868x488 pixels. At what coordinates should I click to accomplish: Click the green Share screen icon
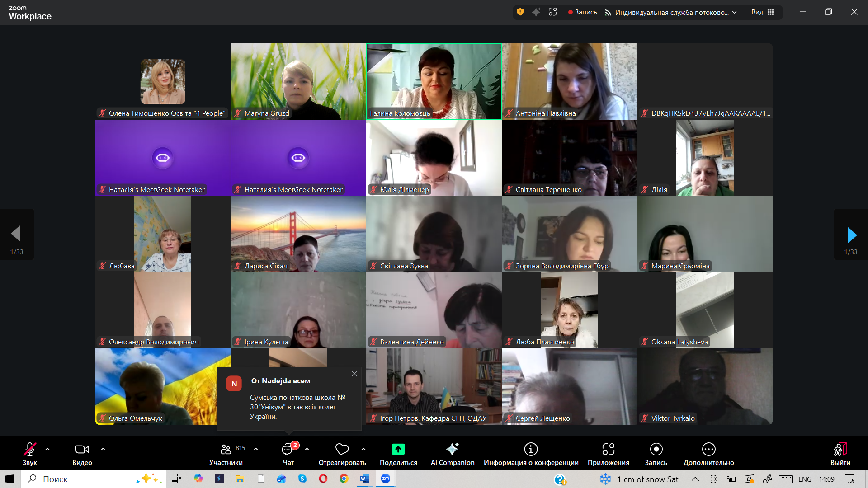point(398,449)
